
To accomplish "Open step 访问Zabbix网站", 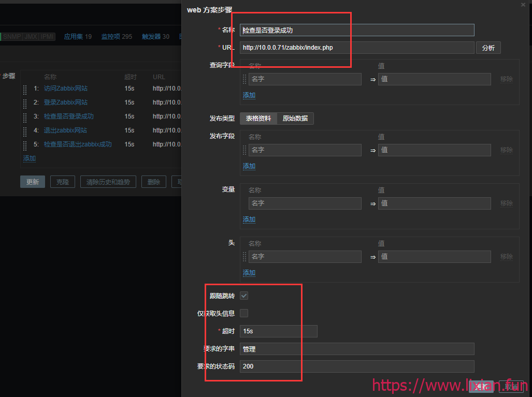I will pyautogui.click(x=65, y=89).
